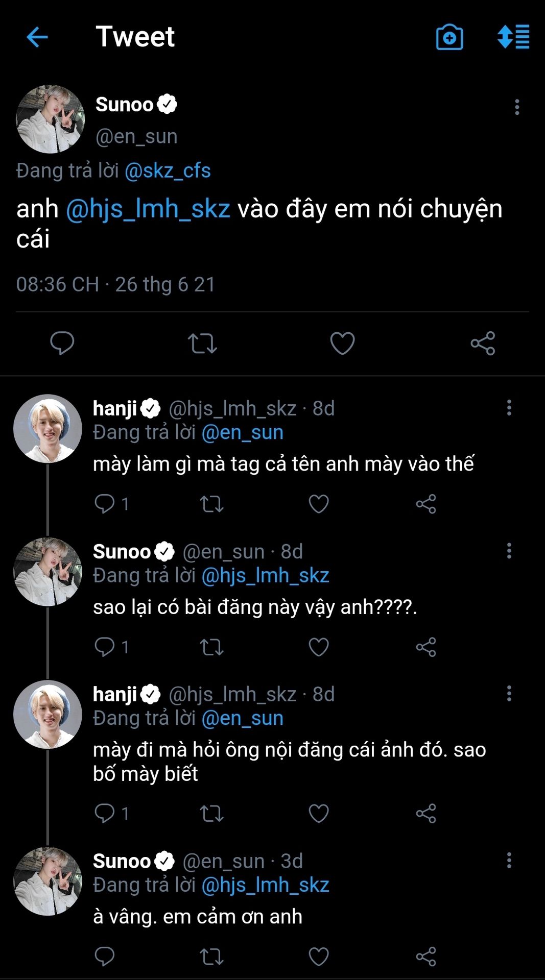545x980 pixels.
Task: Share Sunoo's main tweet
Action: click(x=483, y=343)
